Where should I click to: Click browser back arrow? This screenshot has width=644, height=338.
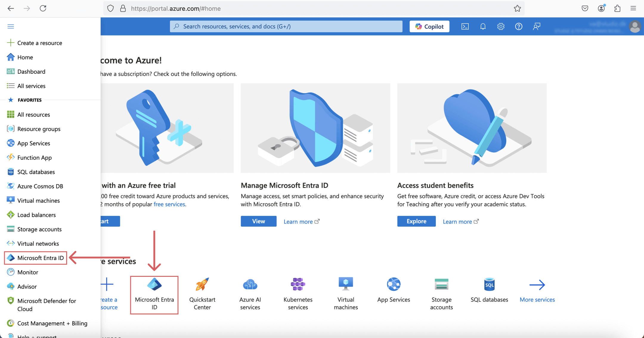[11, 8]
